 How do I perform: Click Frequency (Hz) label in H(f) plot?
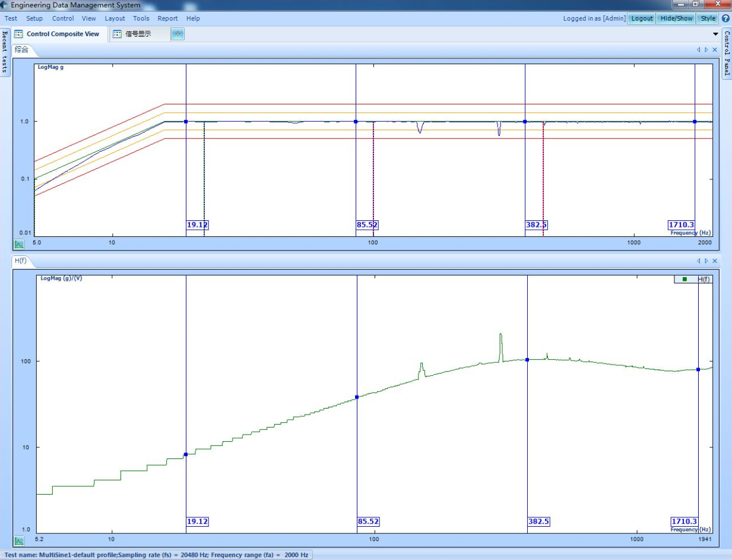692,529
